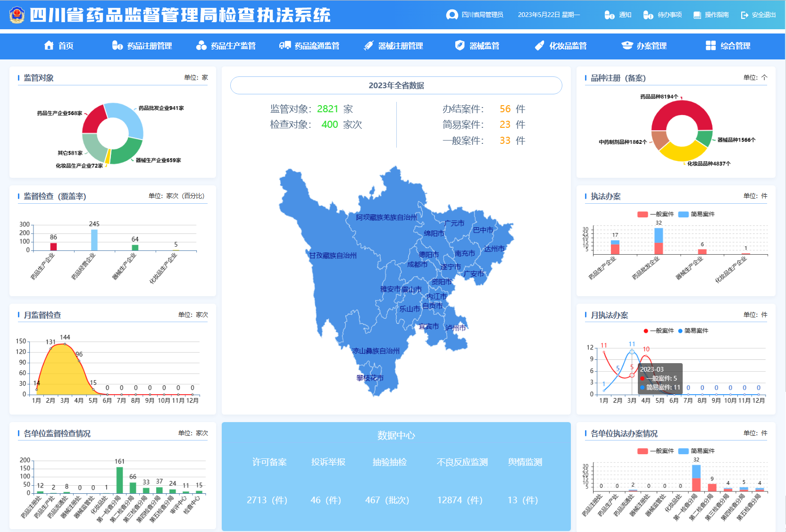Viewport: 786px width, 532px height.
Task: Click the 待办事项 to-do icon
Action: click(648, 15)
